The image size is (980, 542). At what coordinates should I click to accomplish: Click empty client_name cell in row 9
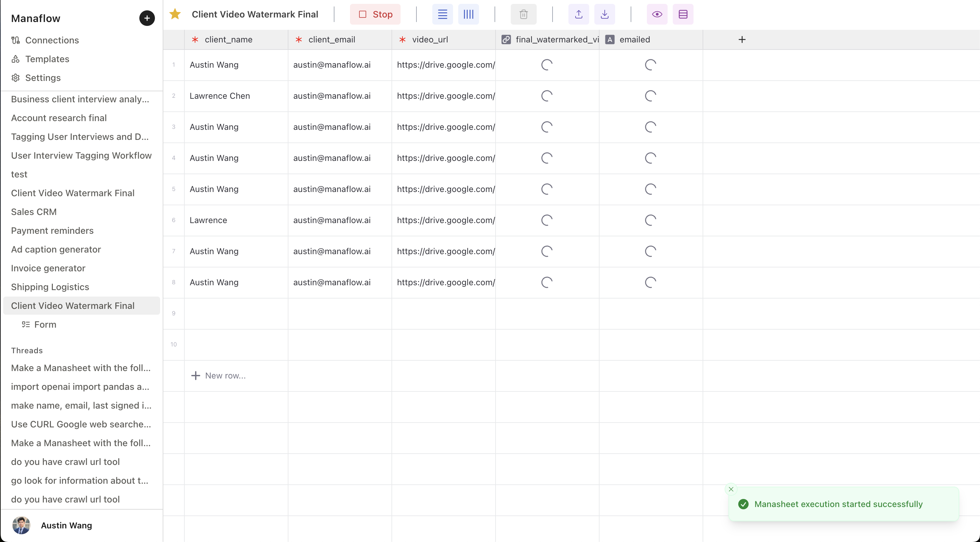point(236,313)
